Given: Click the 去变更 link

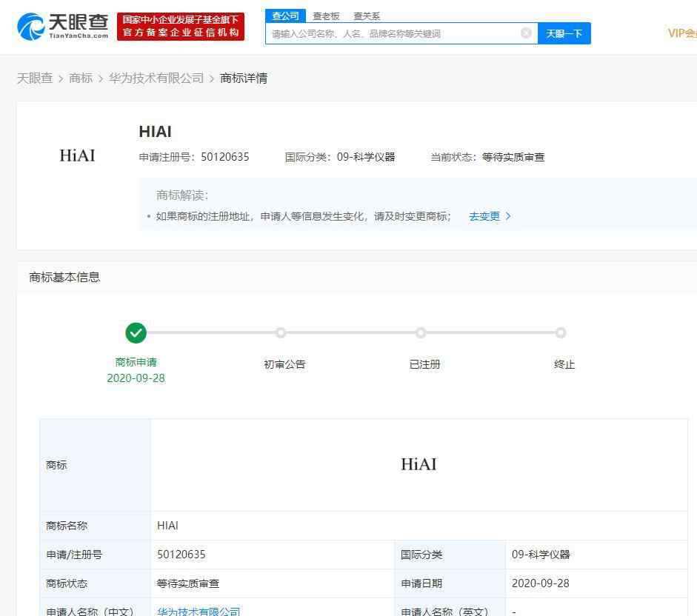Looking at the screenshot, I should click(x=484, y=216).
